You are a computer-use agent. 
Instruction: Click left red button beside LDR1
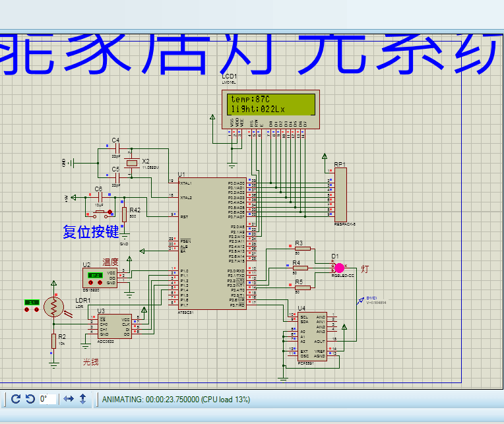click(x=26, y=309)
